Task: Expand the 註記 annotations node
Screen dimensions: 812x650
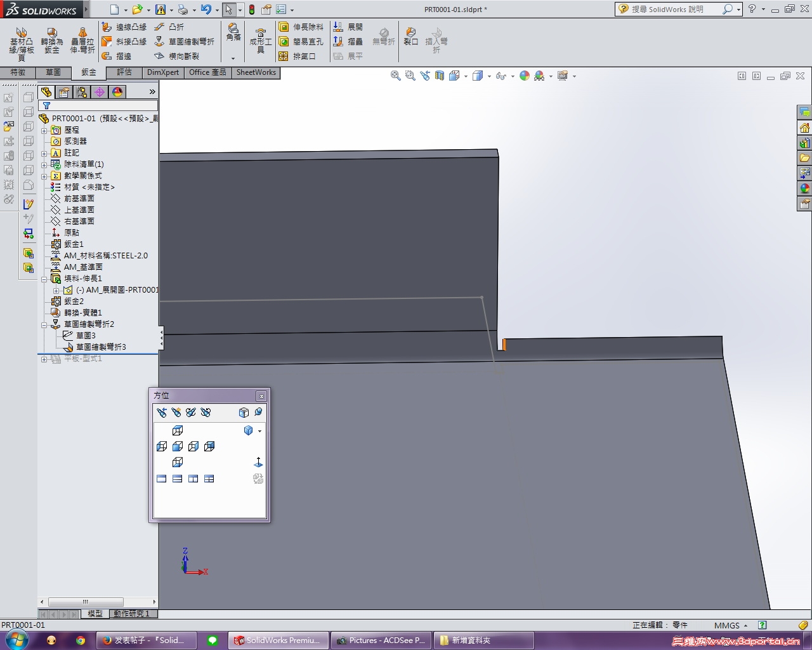Action: coord(44,153)
